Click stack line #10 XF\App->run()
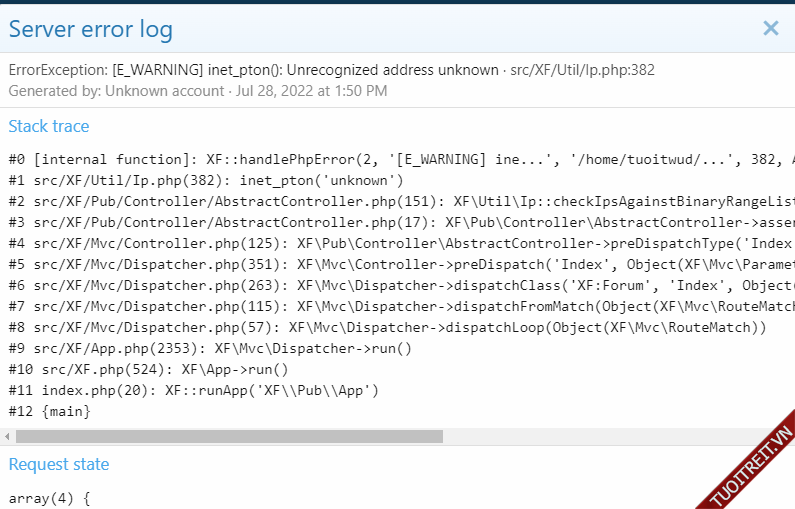Screen dimensions: 795x509 pos(148,369)
